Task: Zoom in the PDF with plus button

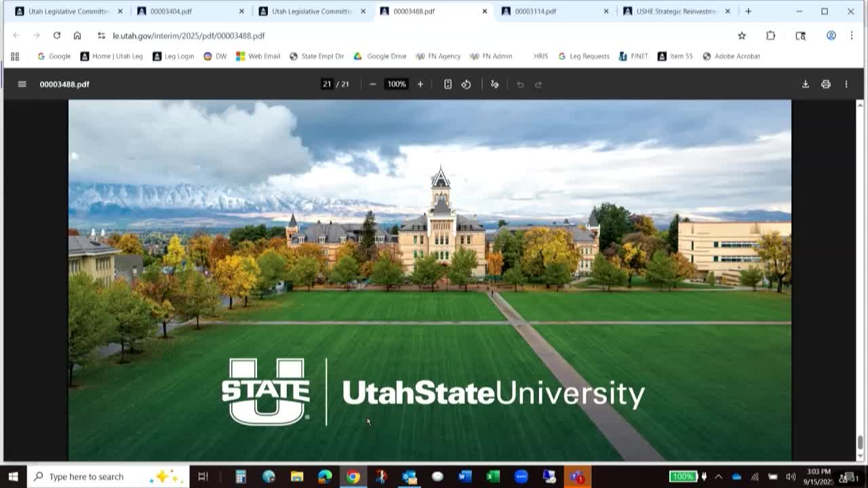Action: pyautogui.click(x=420, y=84)
